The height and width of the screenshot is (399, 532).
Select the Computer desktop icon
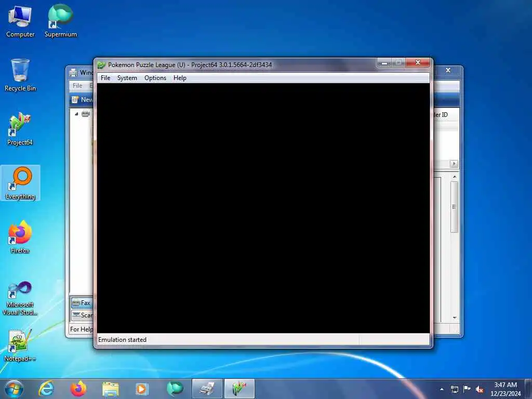coord(20,22)
